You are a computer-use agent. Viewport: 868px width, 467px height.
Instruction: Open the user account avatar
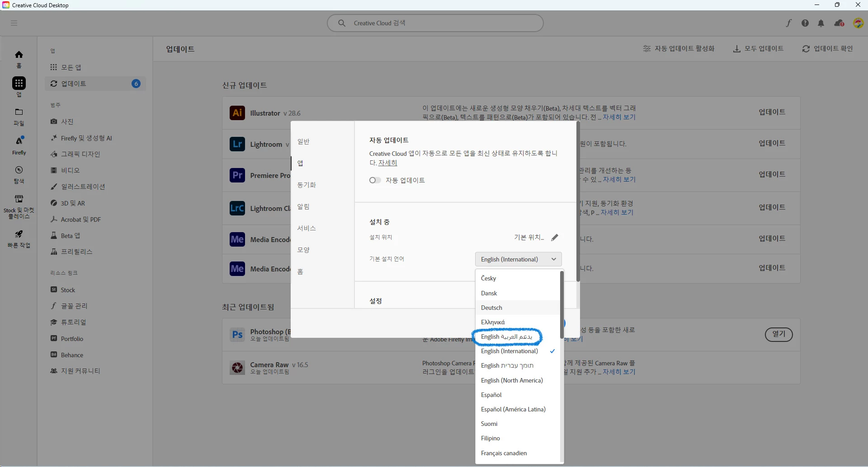click(858, 23)
